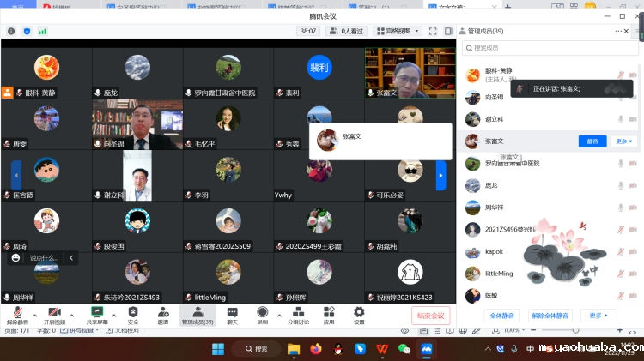Screen dimensions: 644x361
Task: Open meeting Settings gear icon
Action: point(359,316)
